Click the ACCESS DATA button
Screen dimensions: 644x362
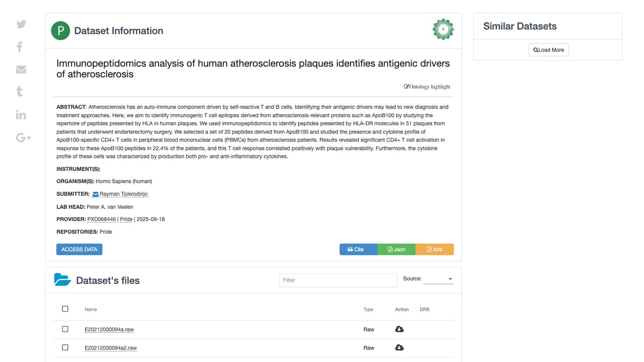(79, 249)
